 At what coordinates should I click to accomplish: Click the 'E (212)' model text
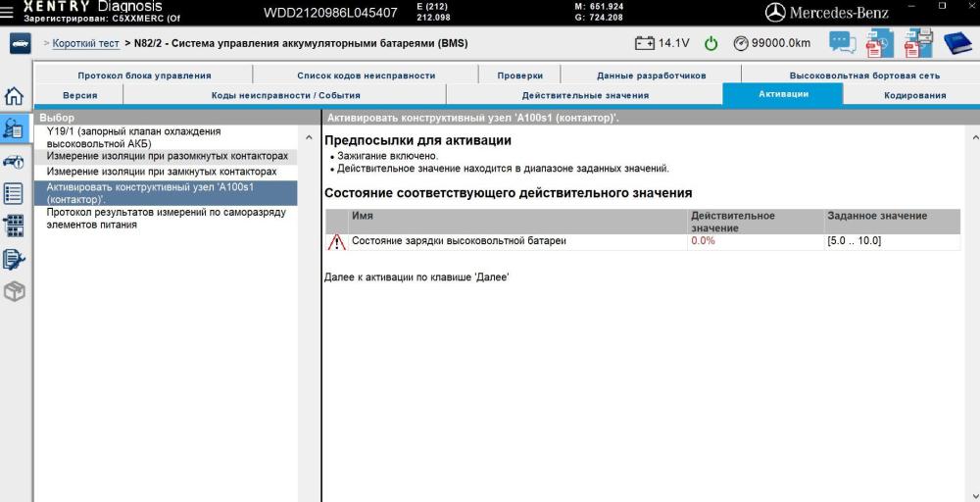pyautogui.click(x=432, y=6)
